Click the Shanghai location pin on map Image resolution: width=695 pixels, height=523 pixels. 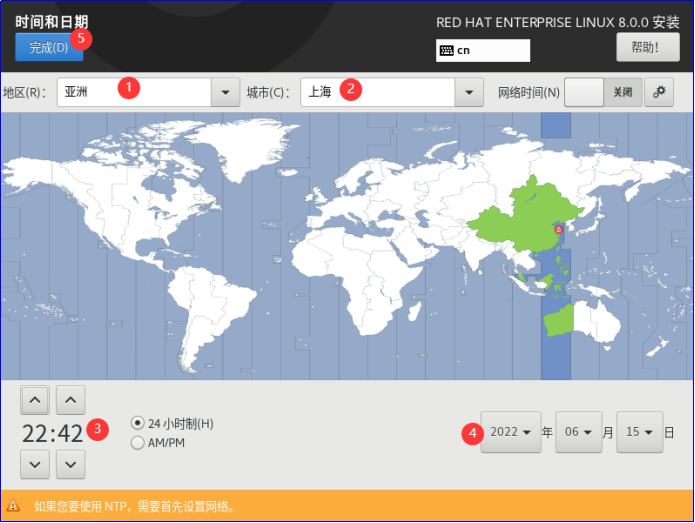(x=558, y=229)
